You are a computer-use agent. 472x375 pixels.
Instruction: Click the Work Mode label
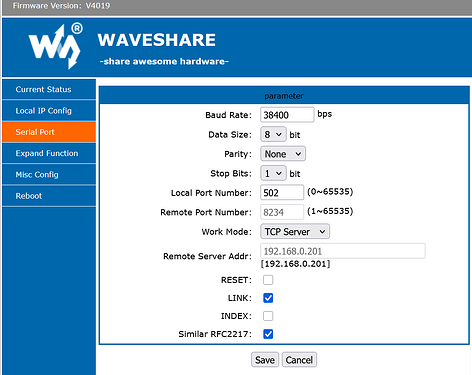click(x=226, y=232)
